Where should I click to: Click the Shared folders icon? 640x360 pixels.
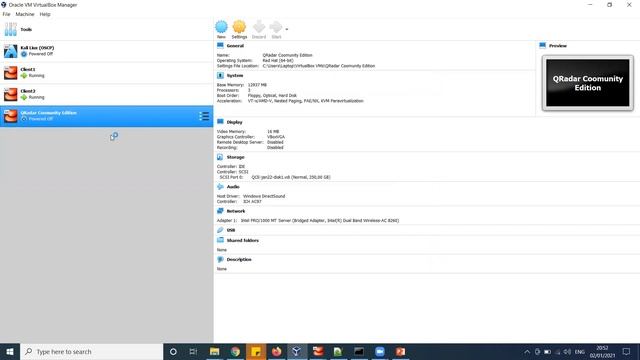click(220, 240)
